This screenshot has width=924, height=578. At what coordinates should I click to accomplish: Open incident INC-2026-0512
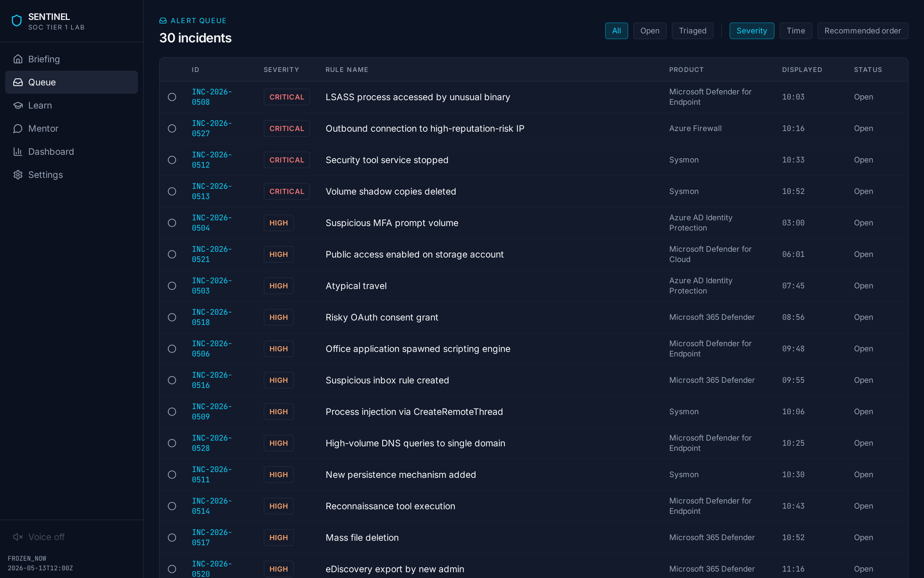[212, 160]
